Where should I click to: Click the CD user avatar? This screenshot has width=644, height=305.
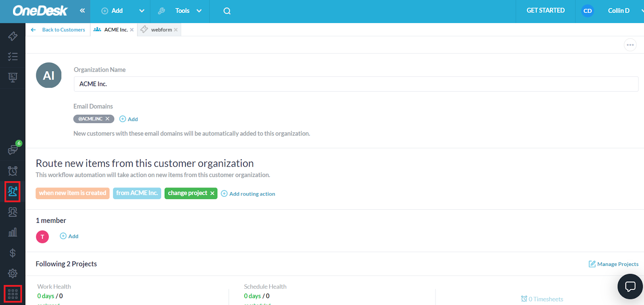tap(588, 11)
